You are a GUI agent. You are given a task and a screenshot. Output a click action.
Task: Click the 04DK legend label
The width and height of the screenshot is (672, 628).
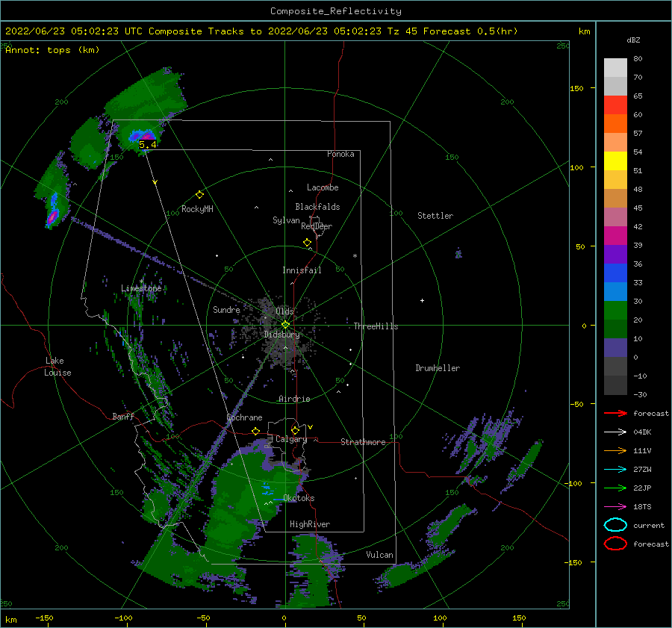(x=642, y=432)
